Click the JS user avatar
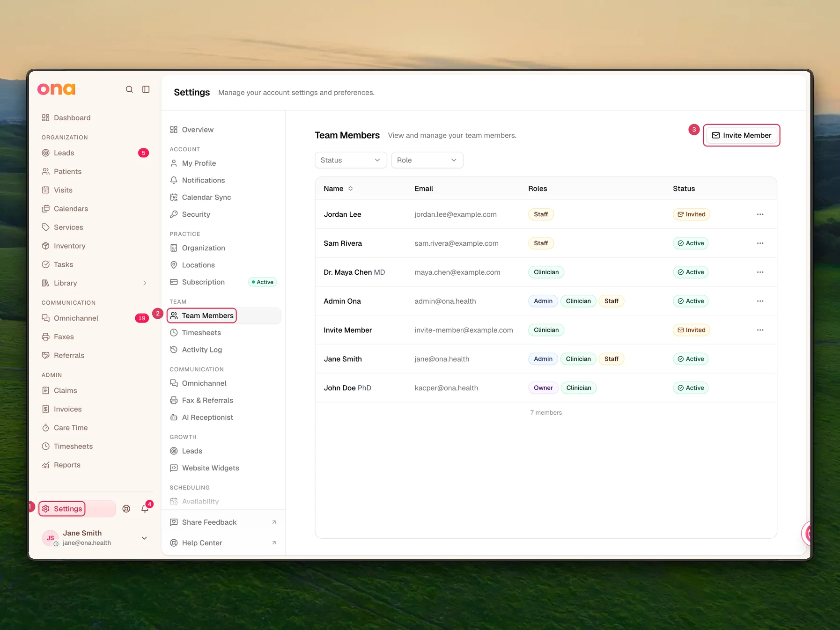Image resolution: width=840 pixels, height=630 pixels. 50,538
